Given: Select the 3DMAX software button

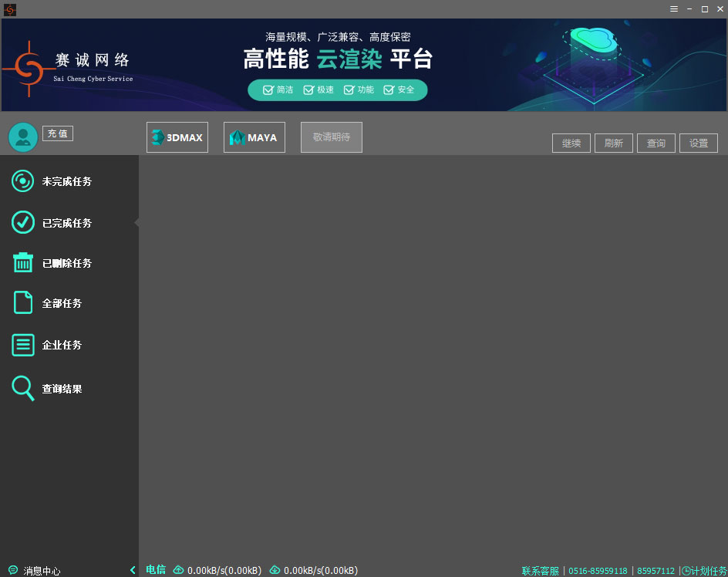Looking at the screenshot, I should (x=177, y=137).
